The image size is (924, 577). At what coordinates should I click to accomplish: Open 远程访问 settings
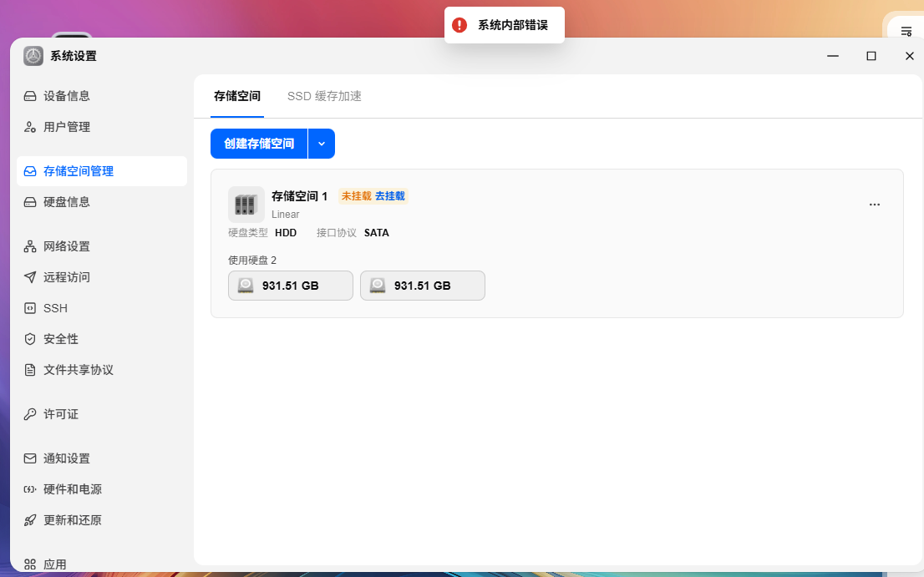(101, 277)
